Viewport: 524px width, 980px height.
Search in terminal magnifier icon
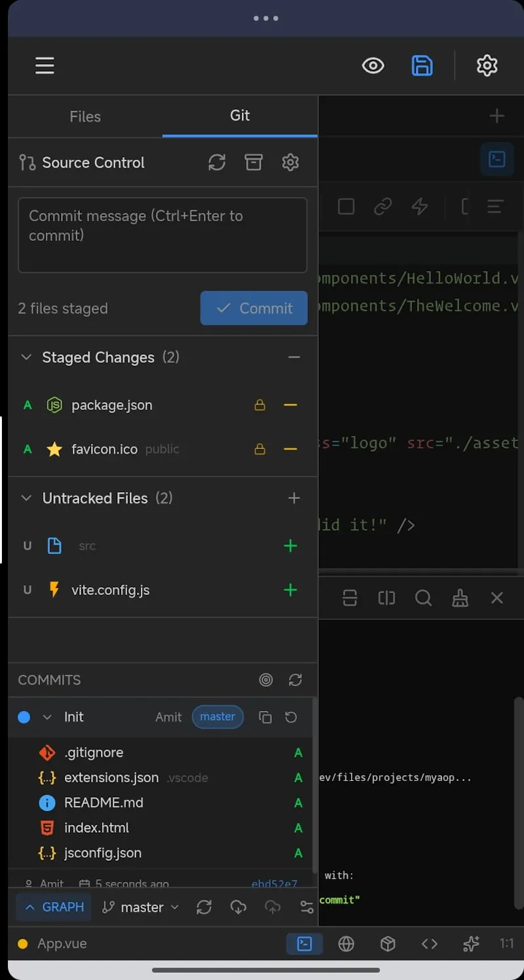coord(423,598)
